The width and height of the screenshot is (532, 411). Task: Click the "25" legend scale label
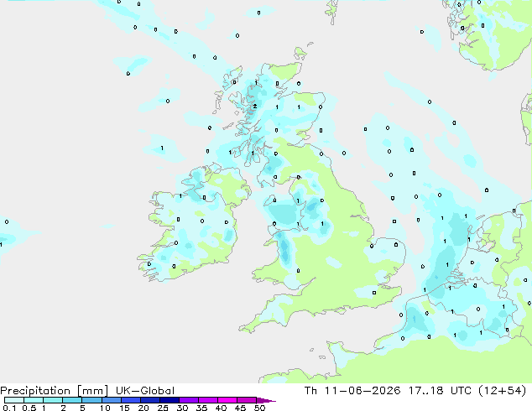coord(163,408)
